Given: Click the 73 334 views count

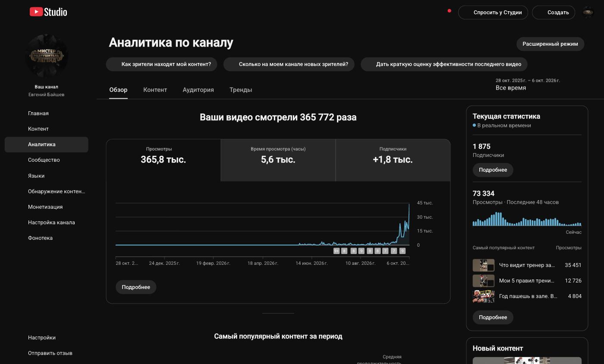Looking at the screenshot, I should click(484, 194).
